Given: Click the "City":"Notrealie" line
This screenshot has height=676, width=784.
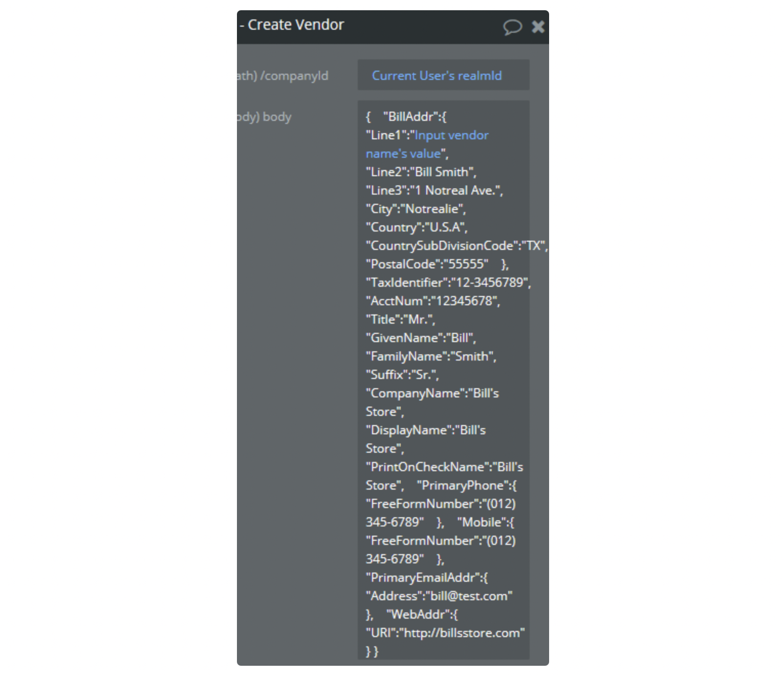Looking at the screenshot, I should (416, 209).
